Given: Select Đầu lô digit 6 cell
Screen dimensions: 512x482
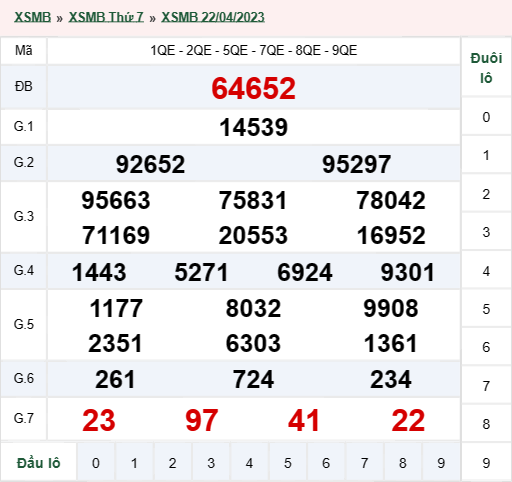Looking at the screenshot, I should (x=326, y=463).
